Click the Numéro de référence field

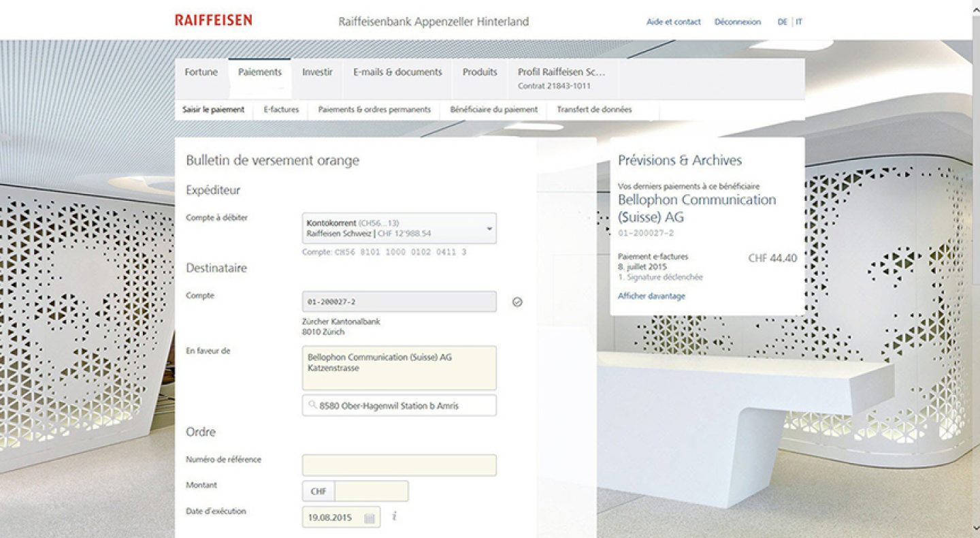399,465
